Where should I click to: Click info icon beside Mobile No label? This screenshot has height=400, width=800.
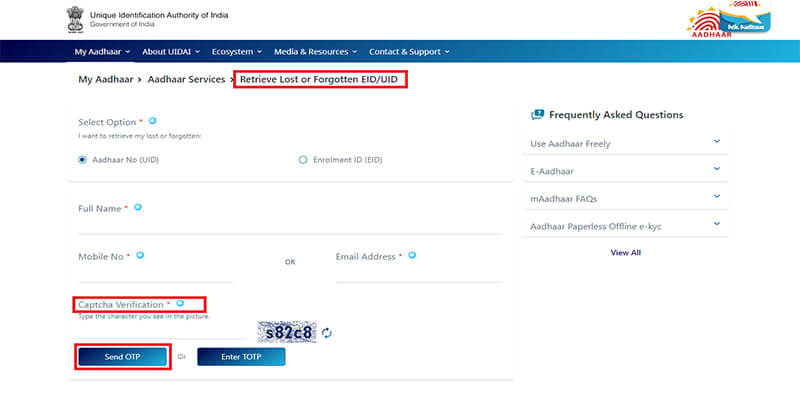(x=140, y=255)
